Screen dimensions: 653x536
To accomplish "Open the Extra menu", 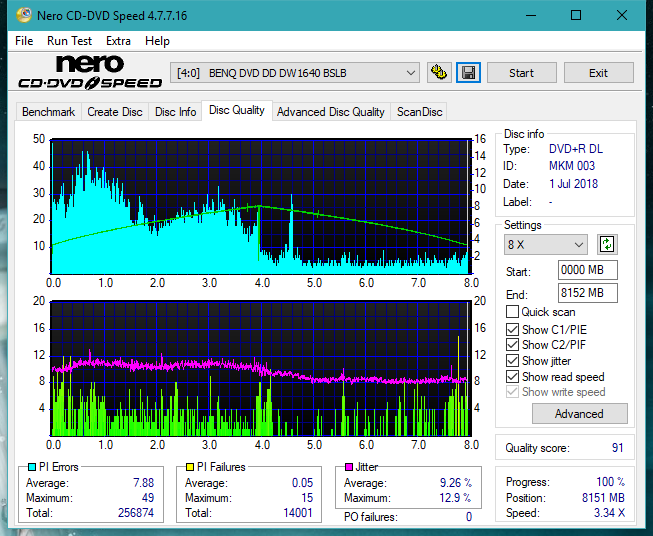I will tap(118, 41).
